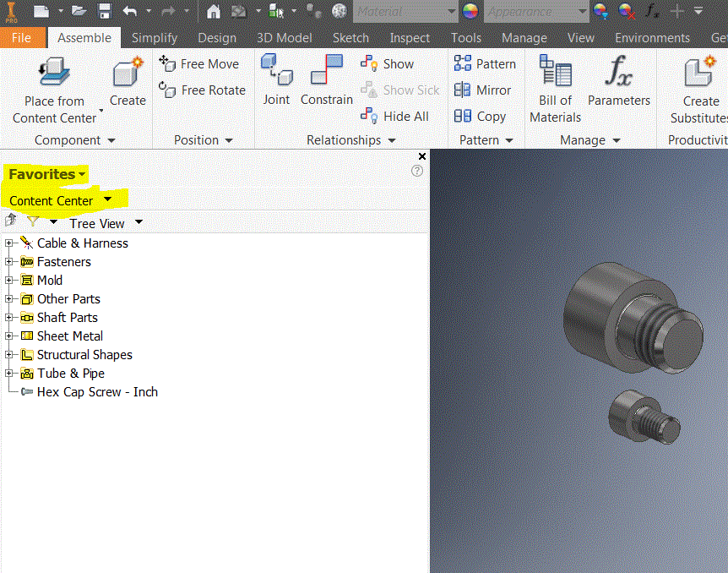The height and width of the screenshot is (573, 728).
Task: Open a file using the folder icon
Action: [79, 11]
